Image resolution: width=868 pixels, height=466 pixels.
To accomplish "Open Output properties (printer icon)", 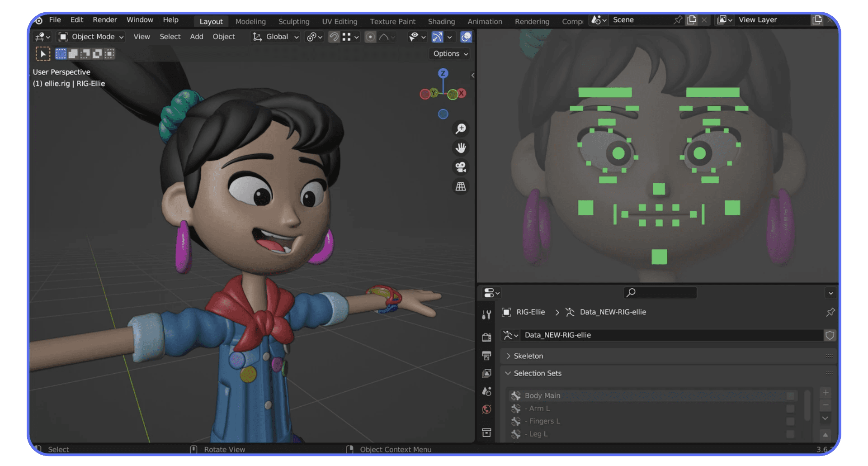I will (487, 356).
